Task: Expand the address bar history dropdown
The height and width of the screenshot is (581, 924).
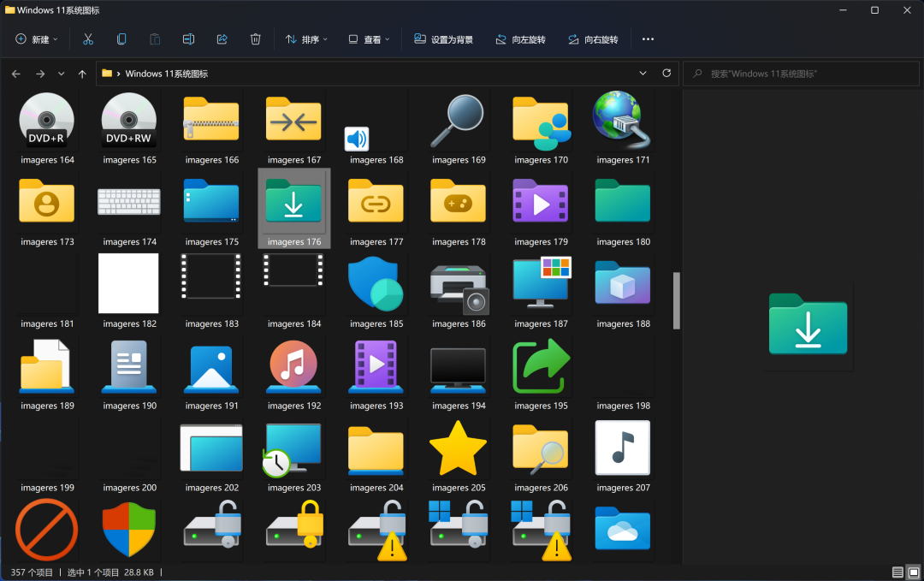Action: (643, 73)
